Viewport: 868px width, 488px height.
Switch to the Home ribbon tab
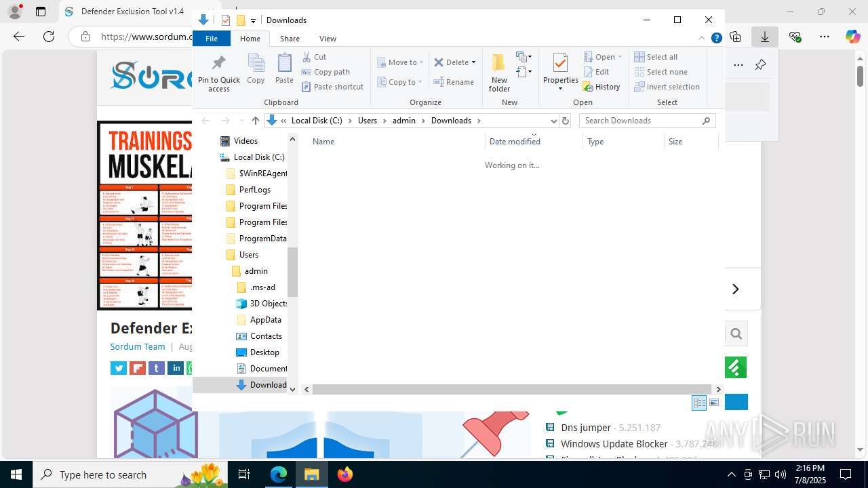(x=250, y=39)
